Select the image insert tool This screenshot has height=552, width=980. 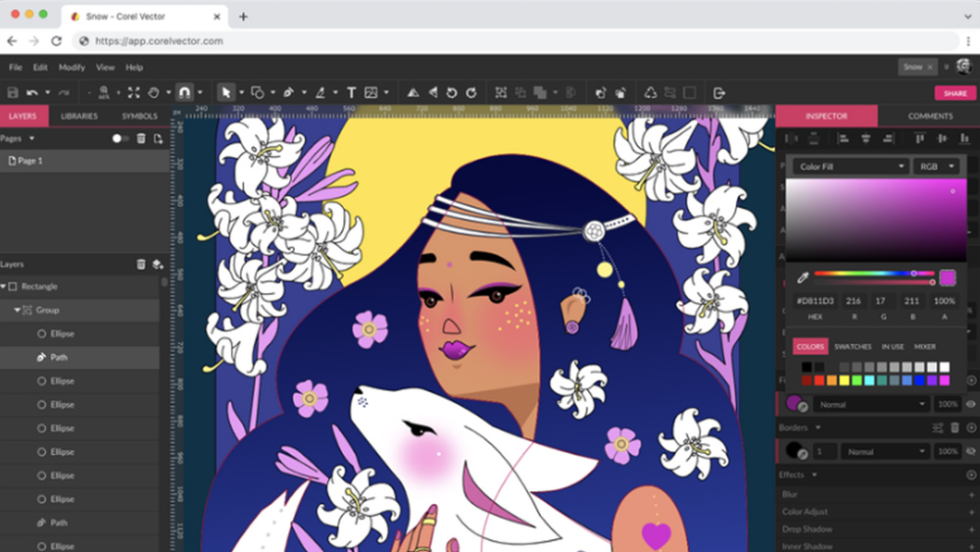pyautogui.click(x=371, y=92)
